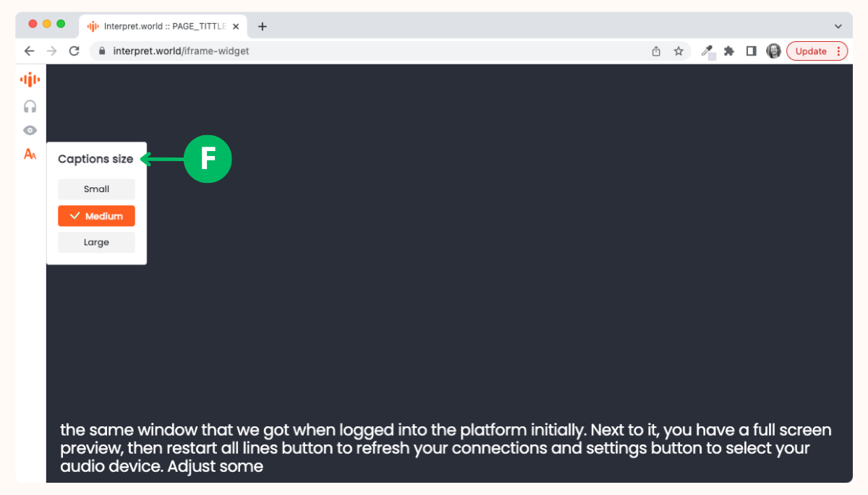Click the browser extensions puzzle icon
The height and width of the screenshot is (495, 868).
[728, 51]
